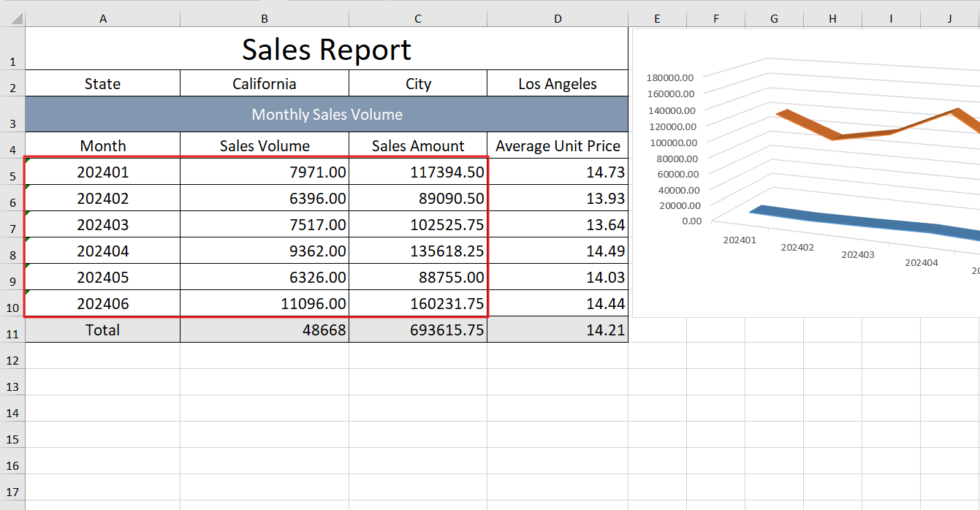The height and width of the screenshot is (510, 980).
Task: Select the total sales amount 693615.75
Action: [x=418, y=330]
